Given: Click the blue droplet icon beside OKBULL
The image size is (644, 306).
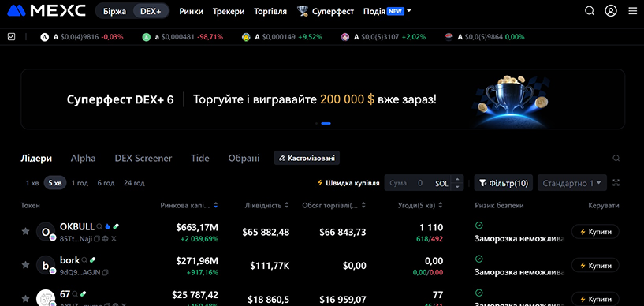Looking at the screenshot, I should (x=108, y=226).
